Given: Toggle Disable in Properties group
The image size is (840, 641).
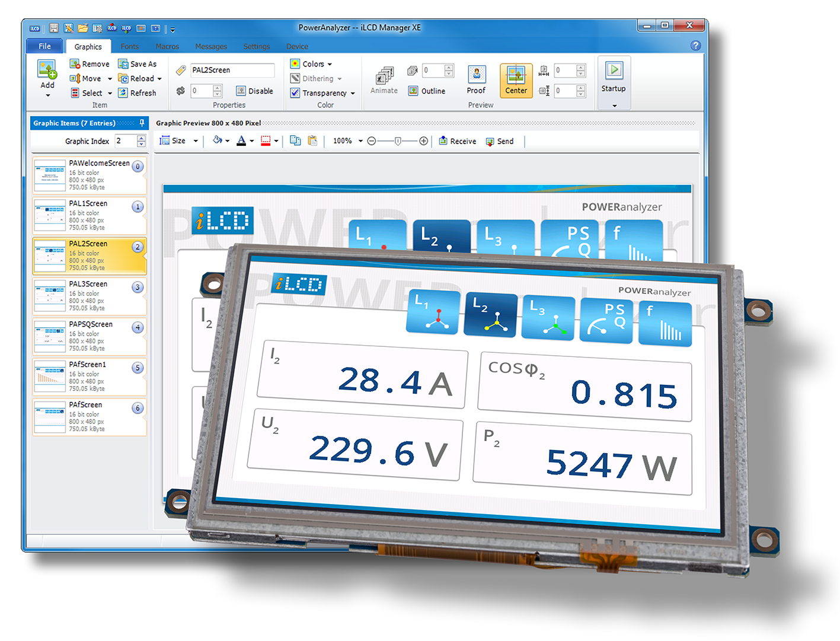Looking at the screenshot, I should 254,91.
